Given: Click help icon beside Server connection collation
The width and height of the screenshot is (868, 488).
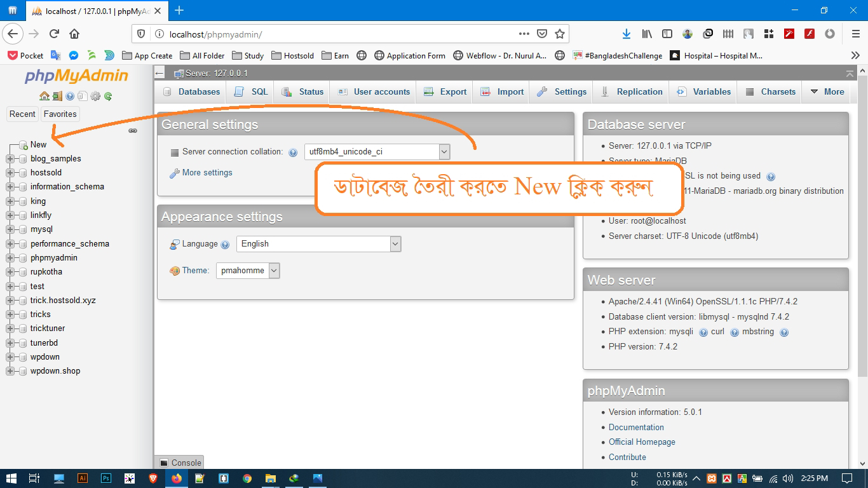Looking at the screenshot, I should pyautogui.click(x=293, y=152).
